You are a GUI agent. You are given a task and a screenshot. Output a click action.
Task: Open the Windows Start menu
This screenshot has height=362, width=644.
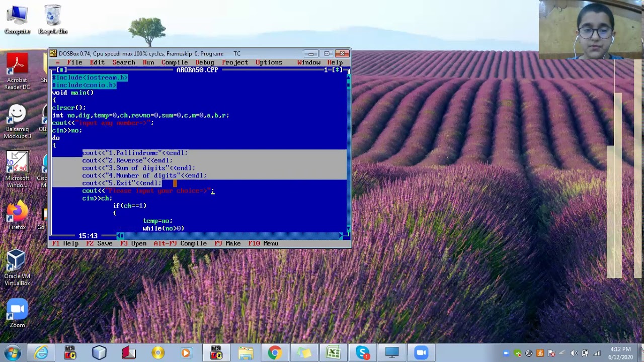tap(12, 353)
